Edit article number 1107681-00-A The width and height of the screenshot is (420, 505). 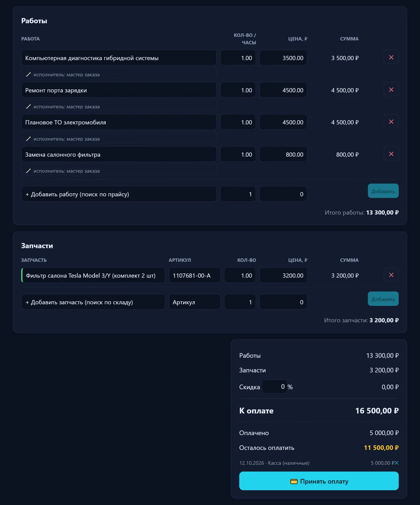[x=194, y=275]
